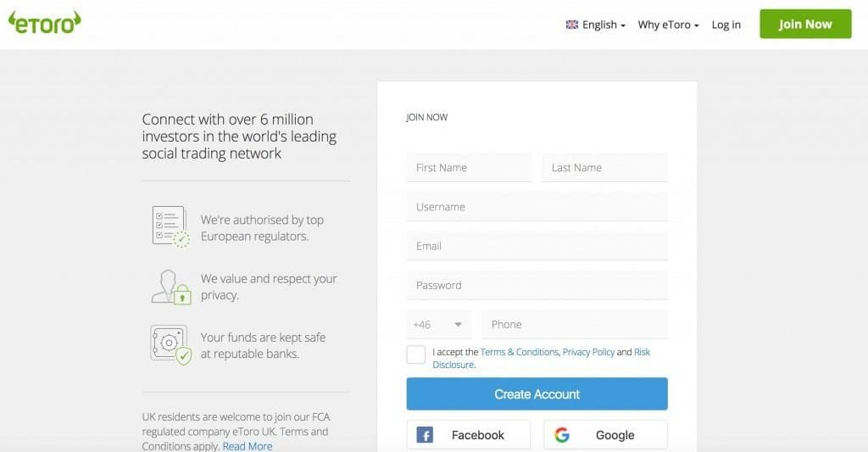Viewport: 868px width, 452px height.
Task: Click the privacy padlock person icon
Action: pos(171,287)
